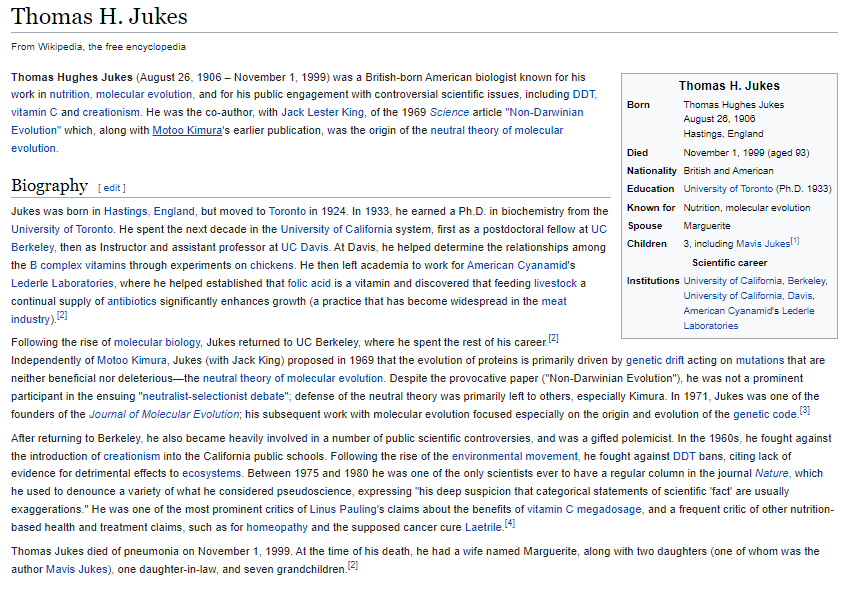Open the "Non-Darwinian Evolution" article link

click(x=544, y=112)
